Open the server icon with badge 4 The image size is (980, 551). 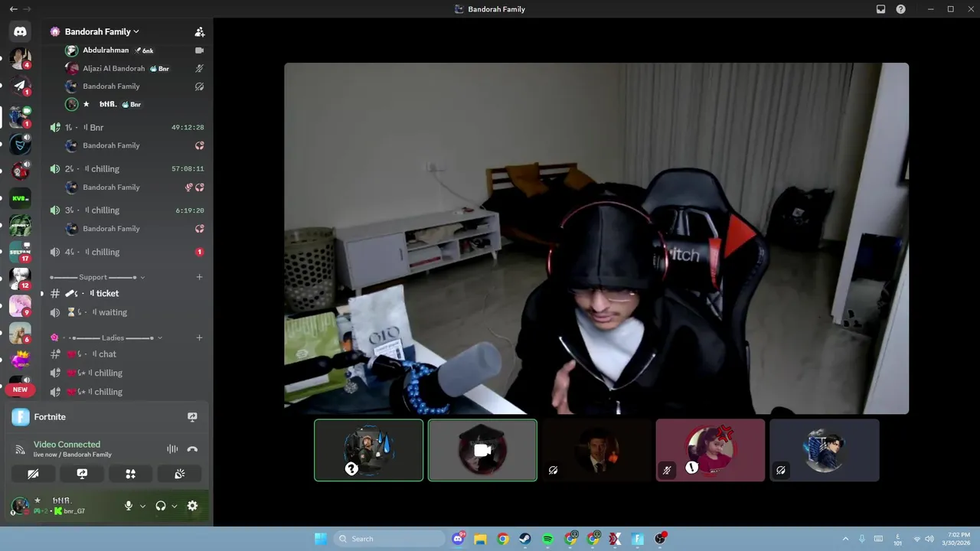[x=20, y=58]
